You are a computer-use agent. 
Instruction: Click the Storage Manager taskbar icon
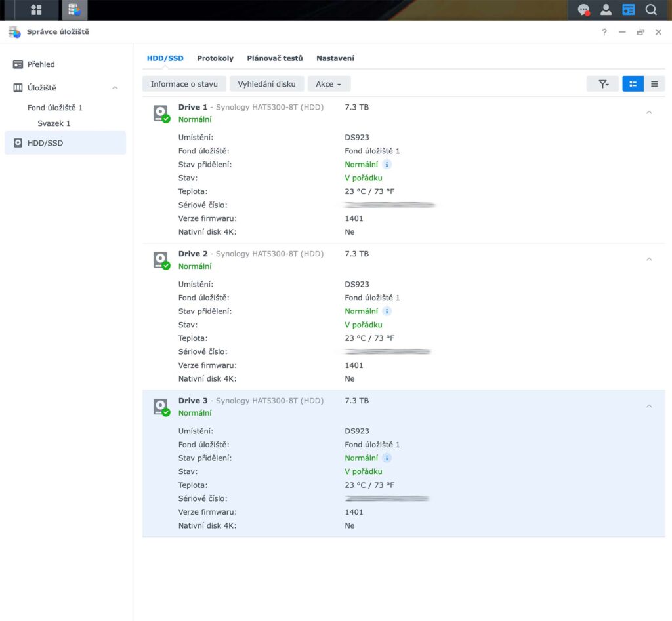[75, 10]
